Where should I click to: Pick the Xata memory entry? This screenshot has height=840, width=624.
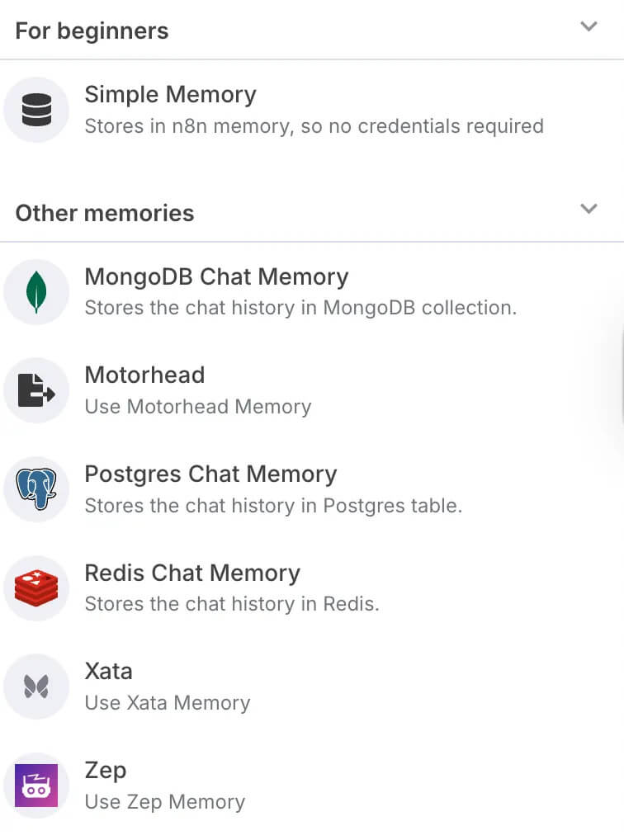click(312, 687)
